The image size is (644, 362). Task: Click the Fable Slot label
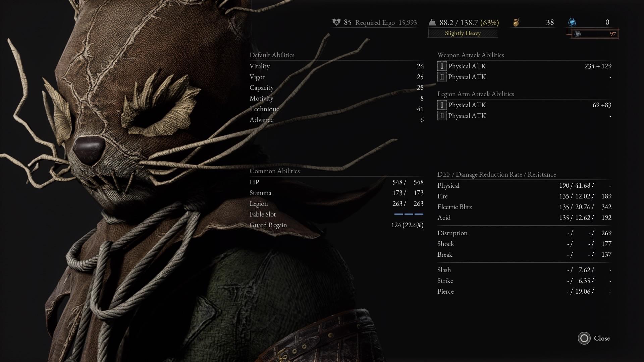(x=263, y=214)
